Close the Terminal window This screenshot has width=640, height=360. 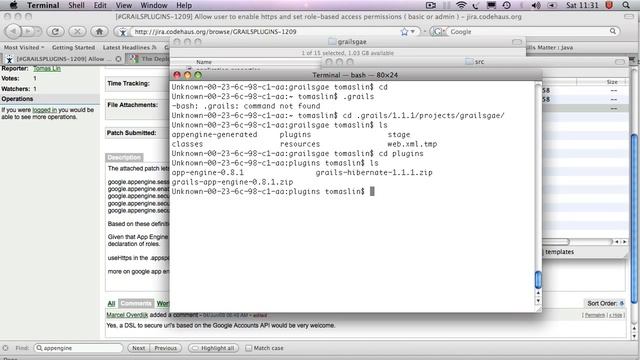[177, 75]
